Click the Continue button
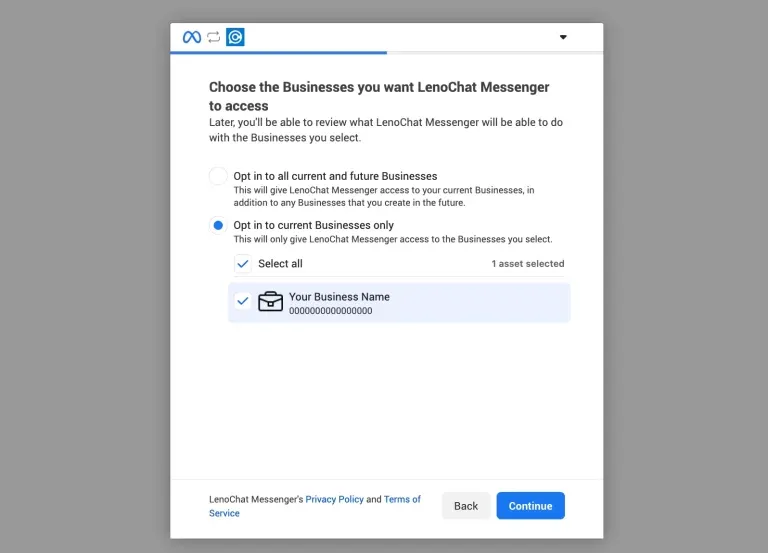The width and height of the screenshot is (768, 553). [530, 505]
